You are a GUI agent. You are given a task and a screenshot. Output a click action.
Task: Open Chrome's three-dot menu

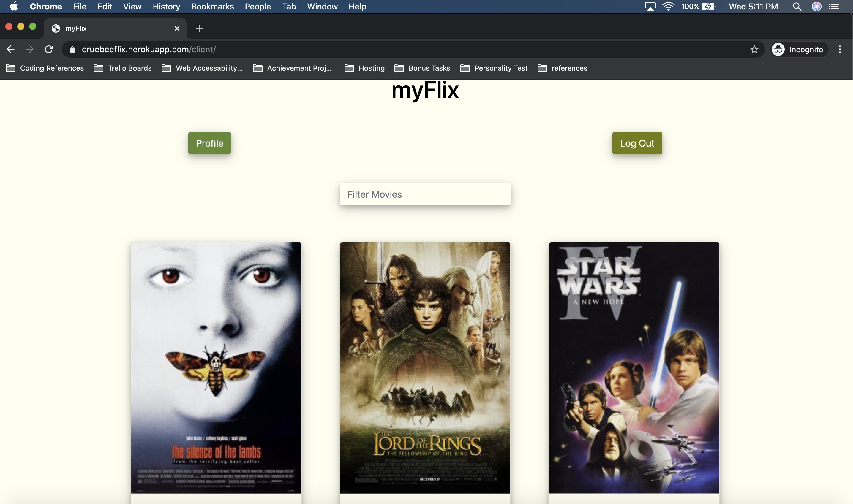[839, 49]
